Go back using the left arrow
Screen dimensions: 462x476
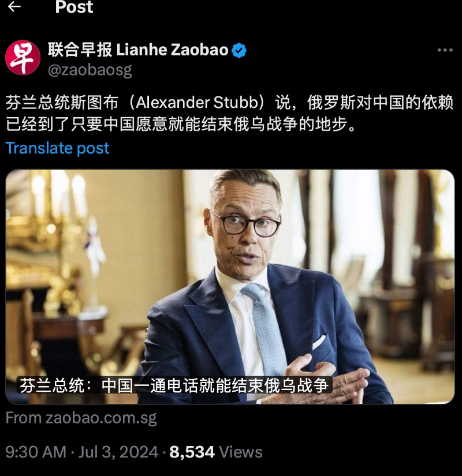14,6
